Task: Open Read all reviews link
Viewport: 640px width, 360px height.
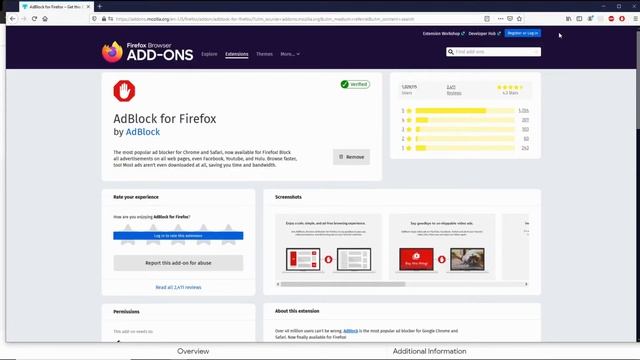Action: point(178,287)
